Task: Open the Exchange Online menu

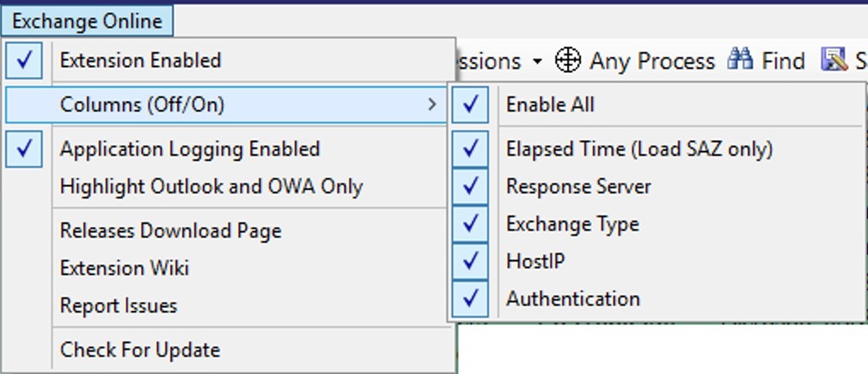Action: click(87, 21)
